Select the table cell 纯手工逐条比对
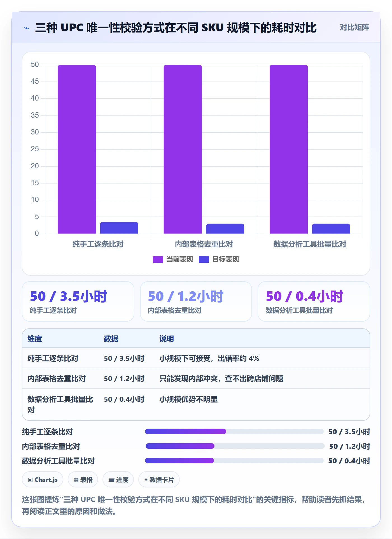Screen dimensions: 392x539 pyautogui.click(x=53, y=358)
